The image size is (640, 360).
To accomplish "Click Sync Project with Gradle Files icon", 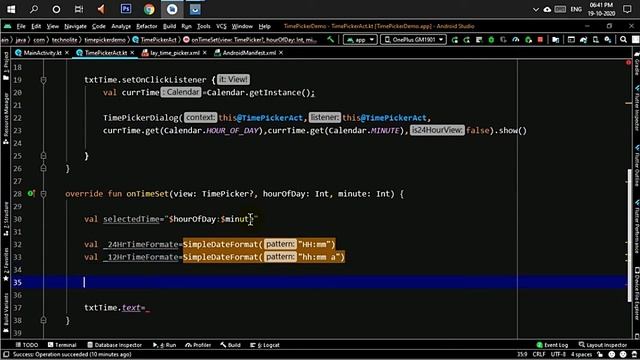I will point(583,40).
